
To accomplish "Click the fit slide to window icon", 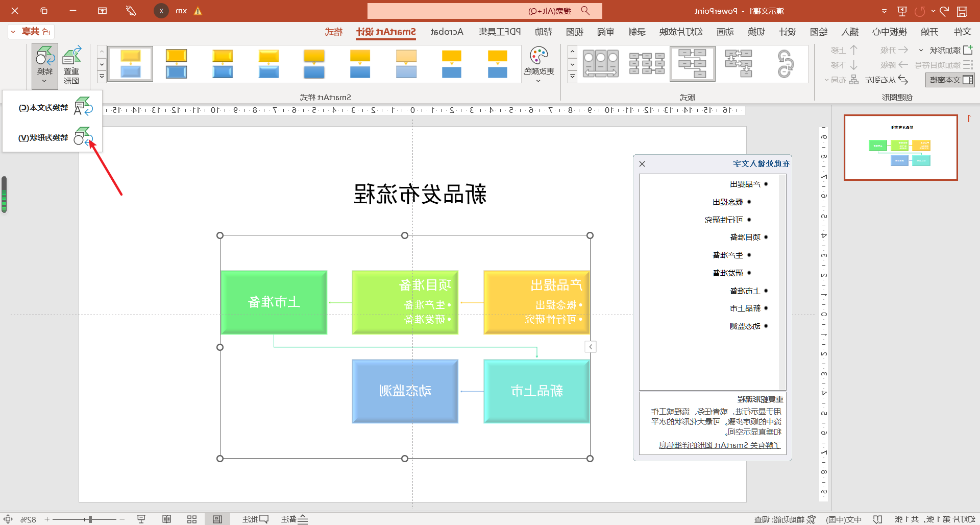I will pos(8,519).
